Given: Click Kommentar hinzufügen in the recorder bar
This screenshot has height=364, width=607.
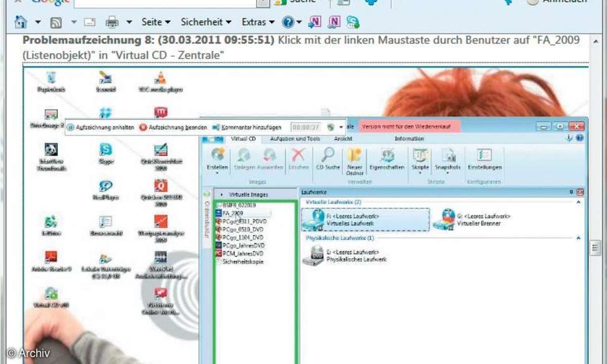Looking at the screenshot, I should tap(247, 127).
